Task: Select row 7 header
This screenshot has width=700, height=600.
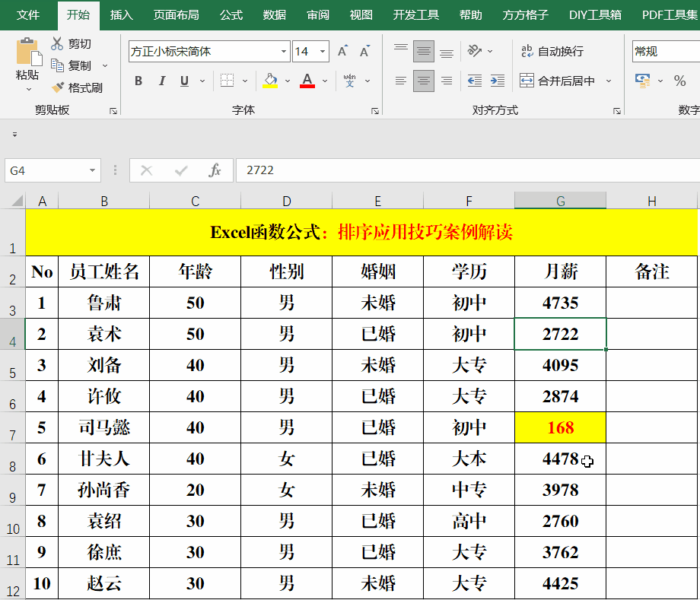Action: click(x=12, y=427)
